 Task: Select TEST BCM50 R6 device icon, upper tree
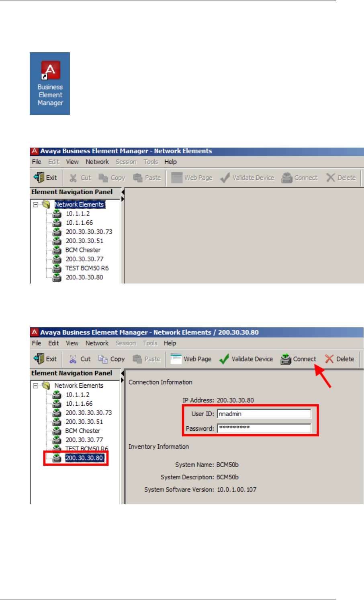coord(57,268)
